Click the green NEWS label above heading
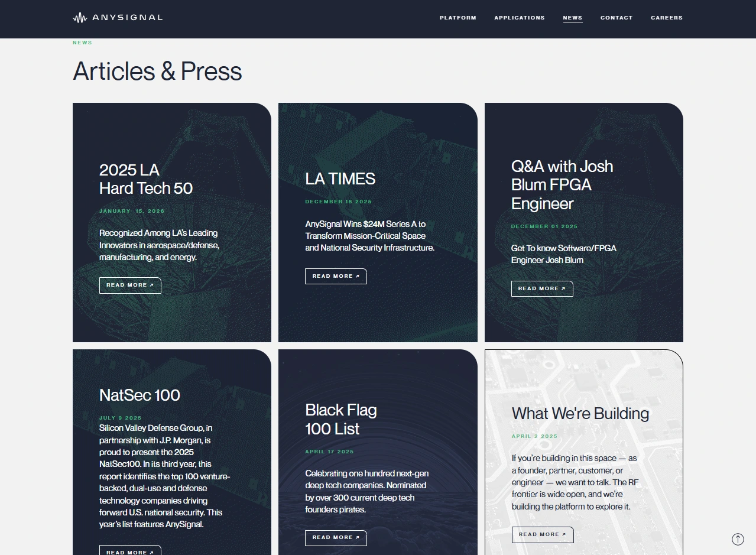Viewport: 756px width, 555px height. pyautogui.click(x=82, y=43)
